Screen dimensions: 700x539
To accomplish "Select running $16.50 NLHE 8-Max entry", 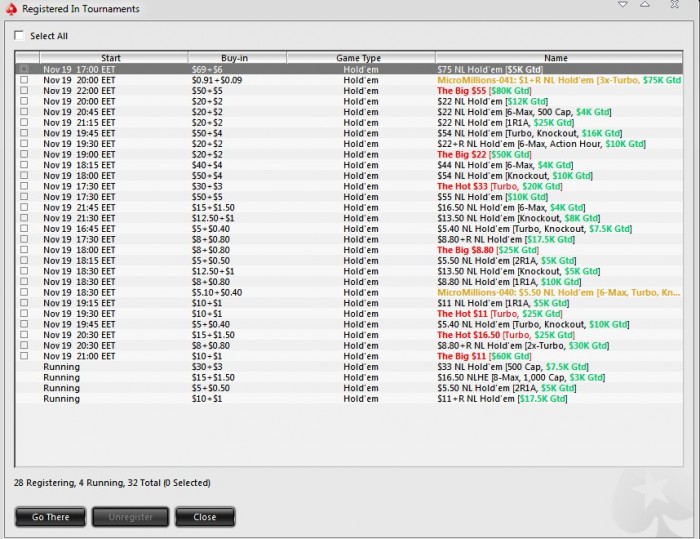I will tap(521, 377).
